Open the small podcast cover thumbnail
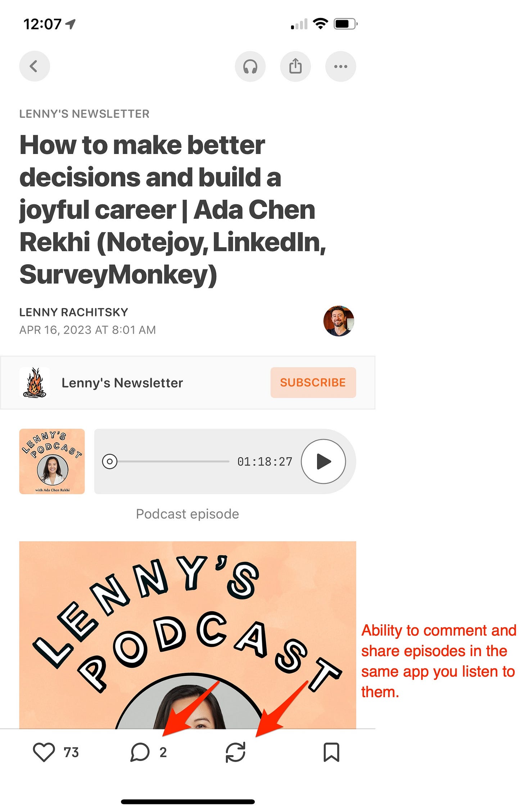The height and width of the screenshot is (812, 524). click(52, 461)
